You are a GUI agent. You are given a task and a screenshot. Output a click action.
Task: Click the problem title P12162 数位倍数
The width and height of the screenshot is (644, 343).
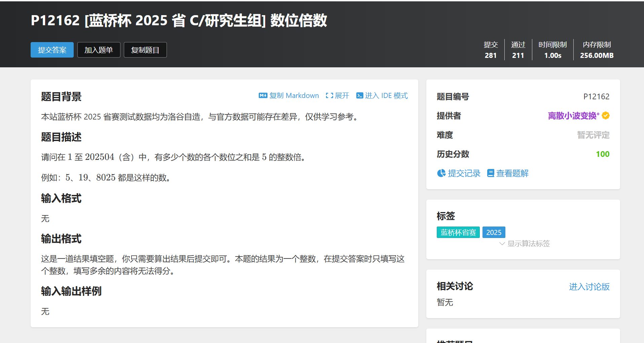179,21
